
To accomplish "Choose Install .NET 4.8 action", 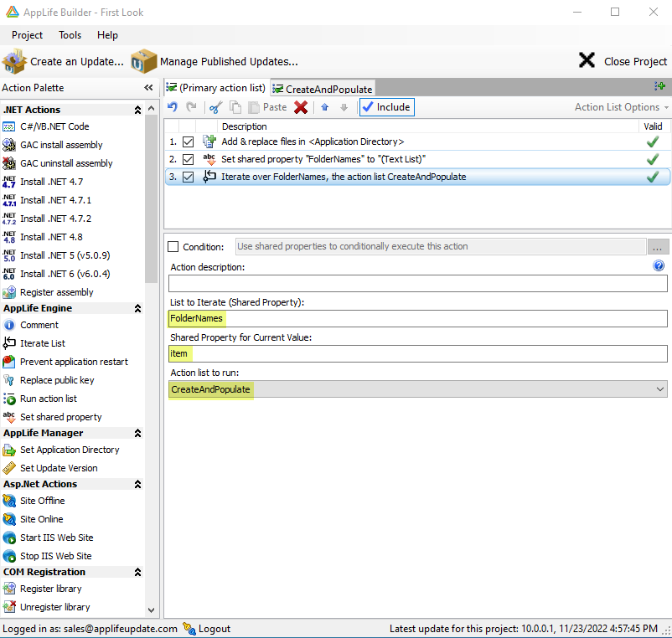I will point(43,237).
